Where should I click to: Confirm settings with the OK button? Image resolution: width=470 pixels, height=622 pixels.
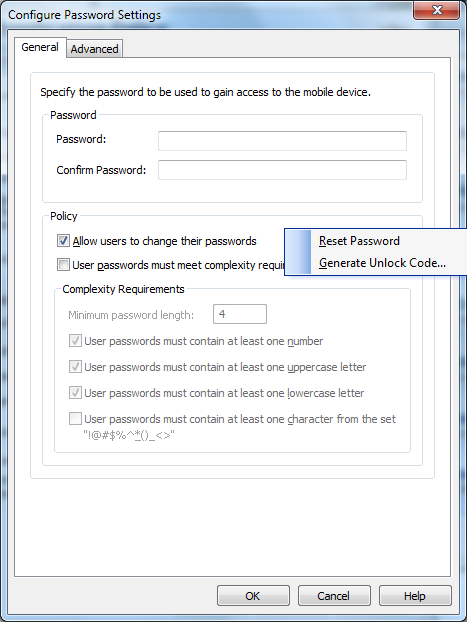(253, 596)
